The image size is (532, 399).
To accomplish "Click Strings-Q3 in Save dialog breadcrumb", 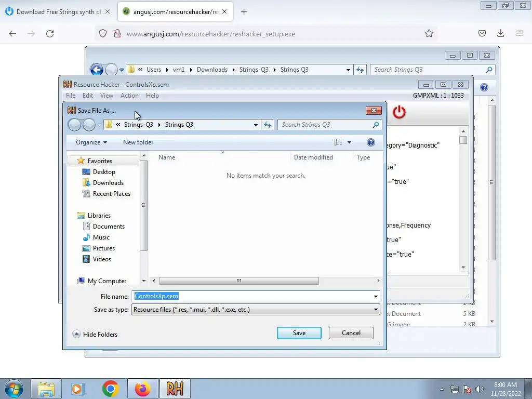I will pyautogui.click(x=138, y=125).
